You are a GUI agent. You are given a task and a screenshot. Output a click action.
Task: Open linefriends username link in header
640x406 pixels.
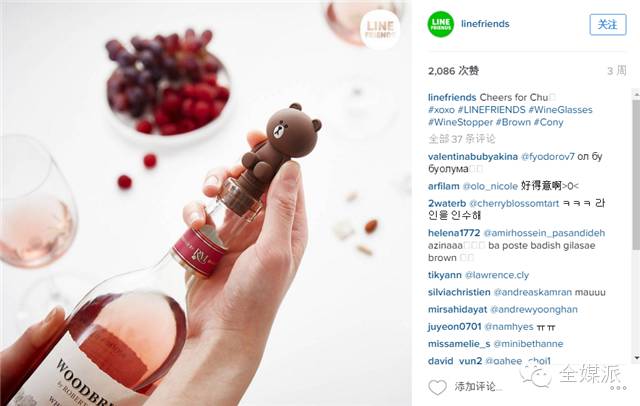point(485,24)
